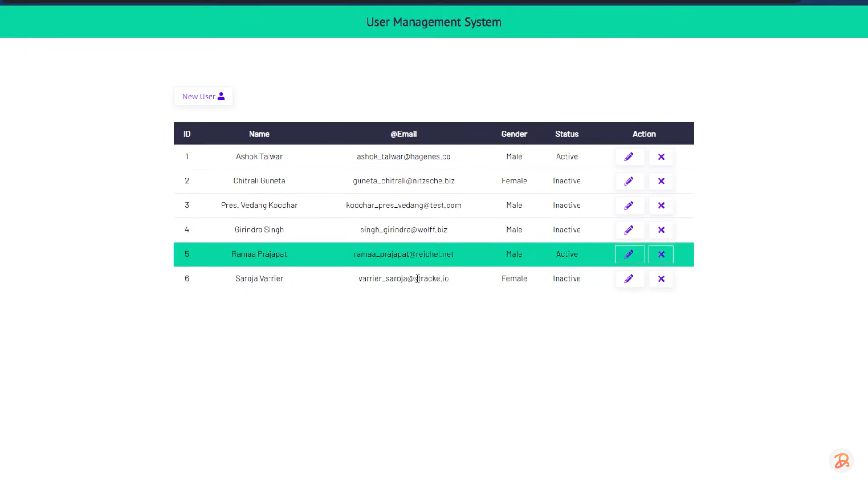
Task: Delete Chitrali Guneta using the X button
Action: click(x=661, y=181)
